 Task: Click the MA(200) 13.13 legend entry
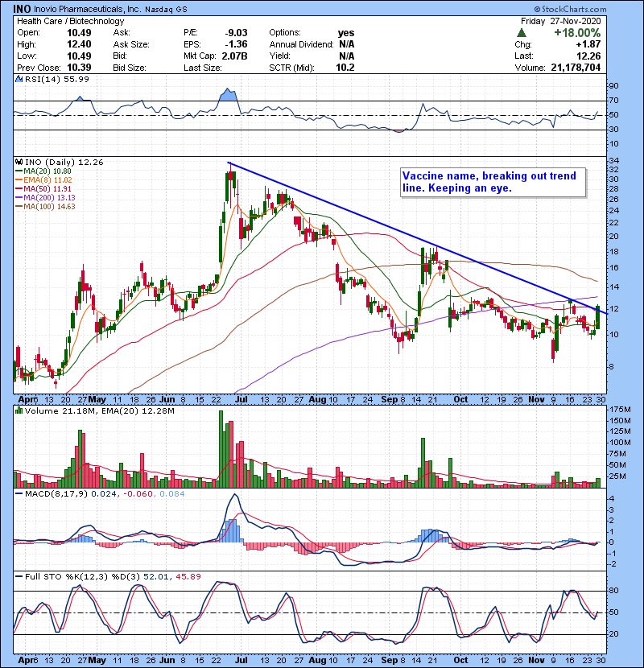point(46,198)
